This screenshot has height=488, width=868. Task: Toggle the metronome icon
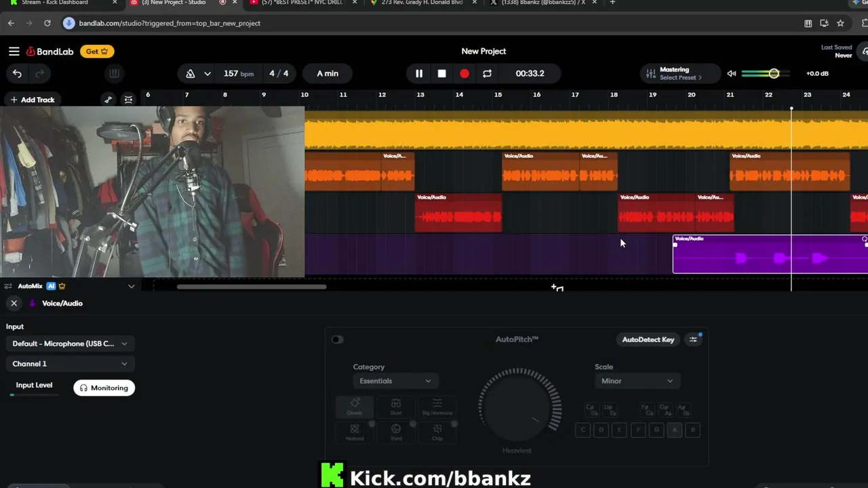click(191, 73)
